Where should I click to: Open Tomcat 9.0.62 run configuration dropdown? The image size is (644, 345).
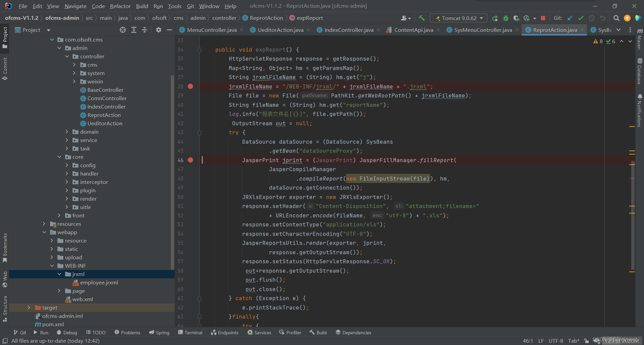(x=459, y=18)
